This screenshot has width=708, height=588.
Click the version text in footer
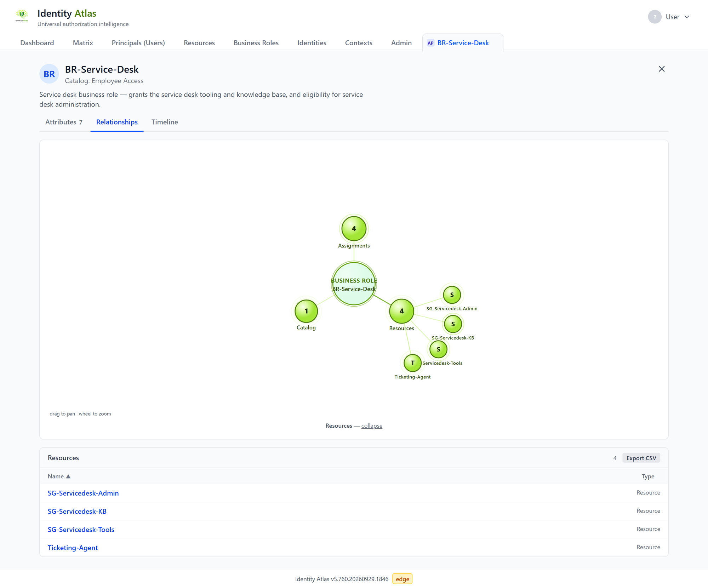pos(342,579)
